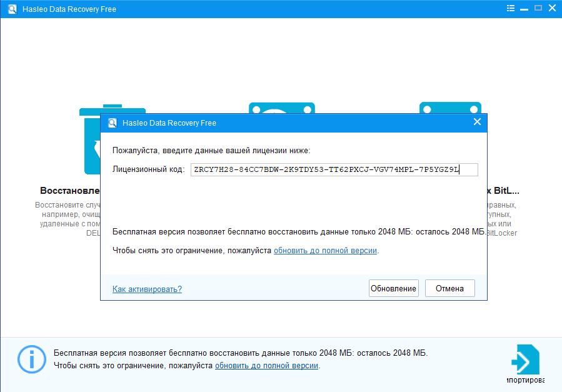562x392 pixels.
Task: Minimize the main Hasleo window
Action: pos(524,9)
